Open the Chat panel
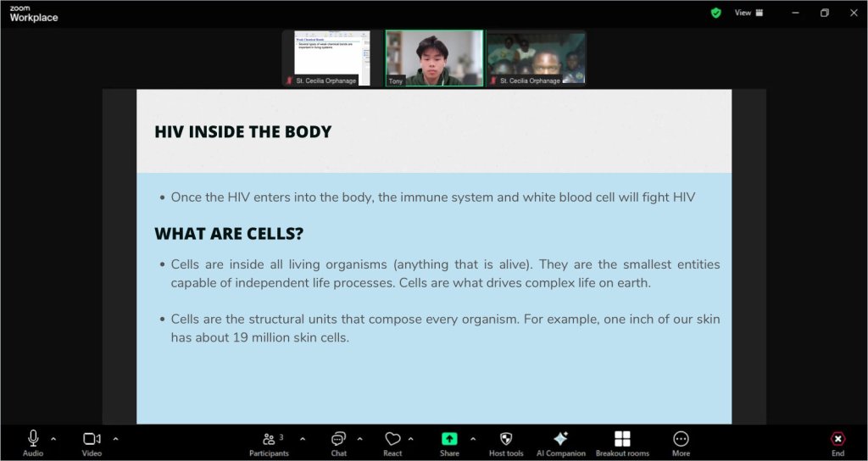 tap(338, 444)
